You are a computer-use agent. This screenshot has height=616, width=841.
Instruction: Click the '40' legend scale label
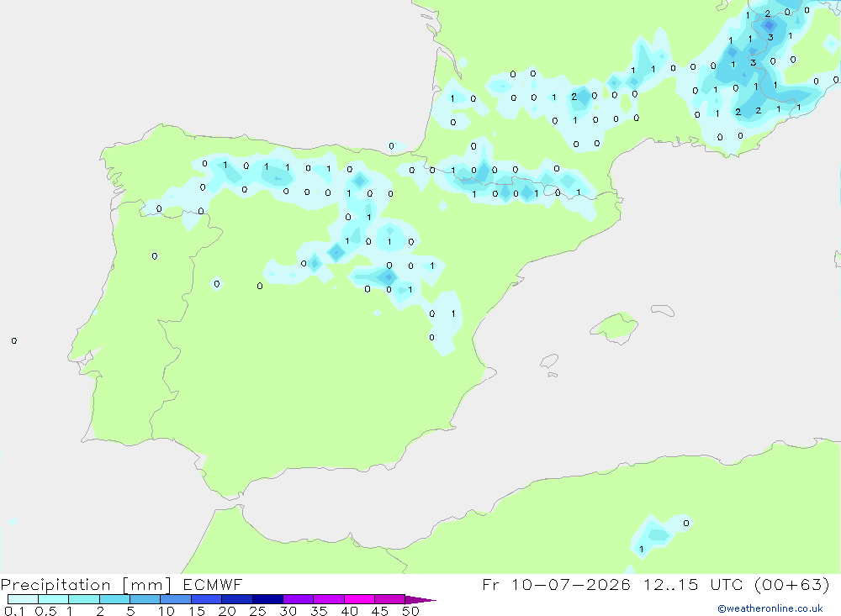click(349, 611)
